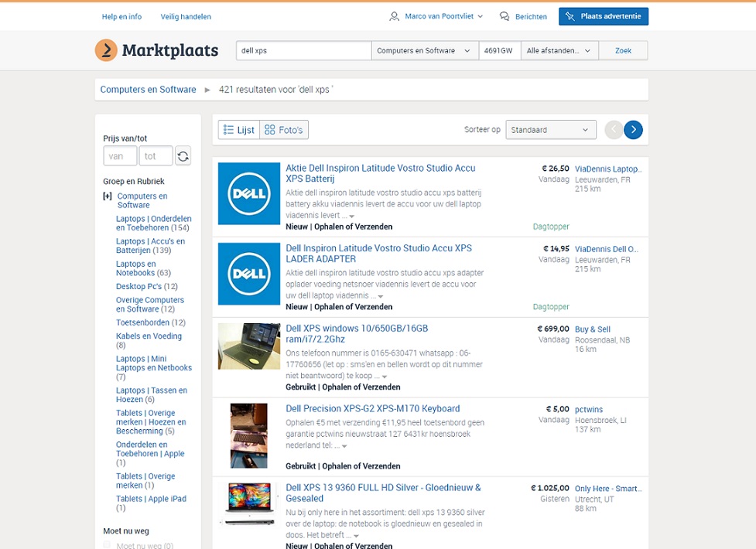
Task: Open seller ViaDennis Laptop... profile
Action: pos(608,169)
